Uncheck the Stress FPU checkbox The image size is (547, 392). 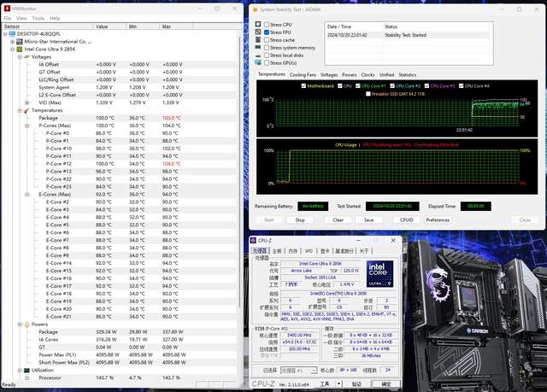[x=267, y=32]
